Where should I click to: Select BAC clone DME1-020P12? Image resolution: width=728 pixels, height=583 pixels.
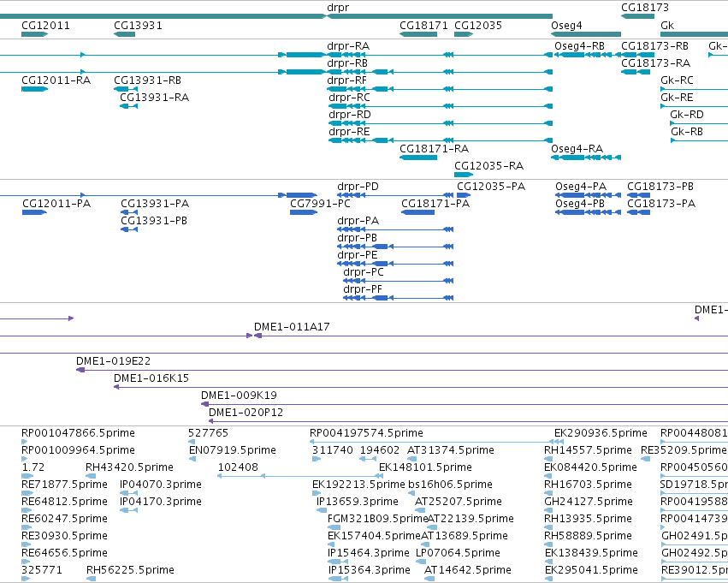click(x=246, y=413)
